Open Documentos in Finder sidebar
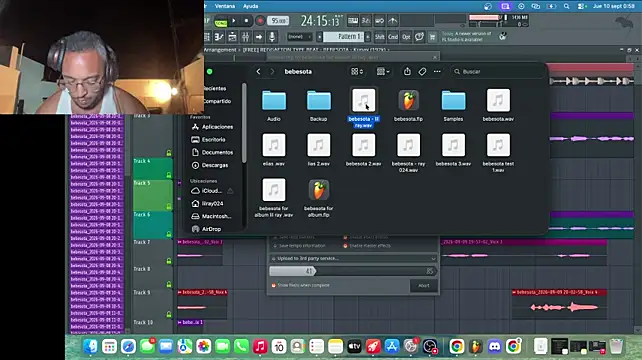Viewport: 642px width, 360px height. pos(213,152)
